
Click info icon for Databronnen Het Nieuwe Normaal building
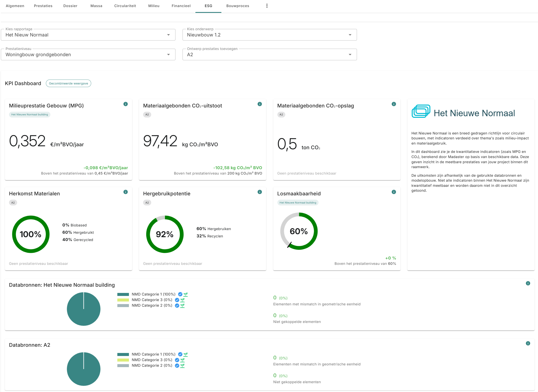click(x=528, y=283)
